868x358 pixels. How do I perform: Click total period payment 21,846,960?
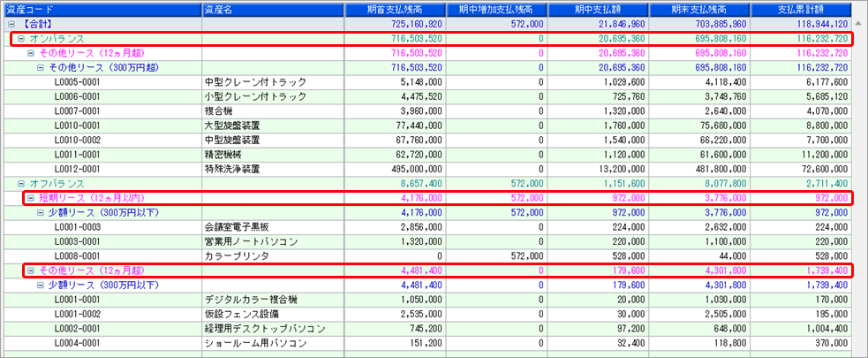pyautogui.click(x=623, y=25)
